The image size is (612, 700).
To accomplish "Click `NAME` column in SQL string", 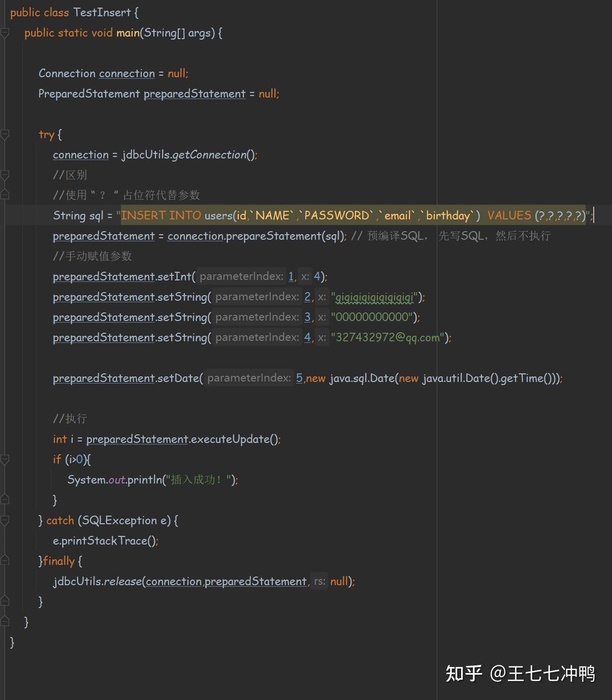I will [272, 215].
